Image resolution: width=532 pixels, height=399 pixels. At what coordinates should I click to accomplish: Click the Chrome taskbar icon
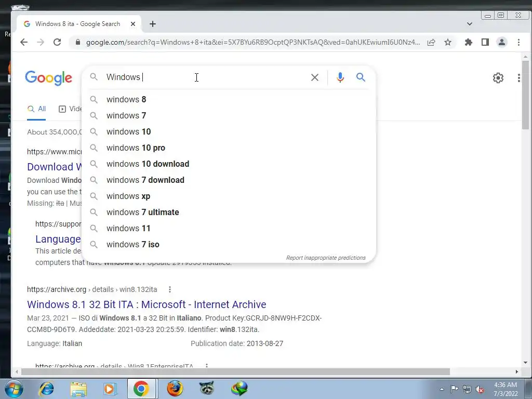click(x=141, y=389)
